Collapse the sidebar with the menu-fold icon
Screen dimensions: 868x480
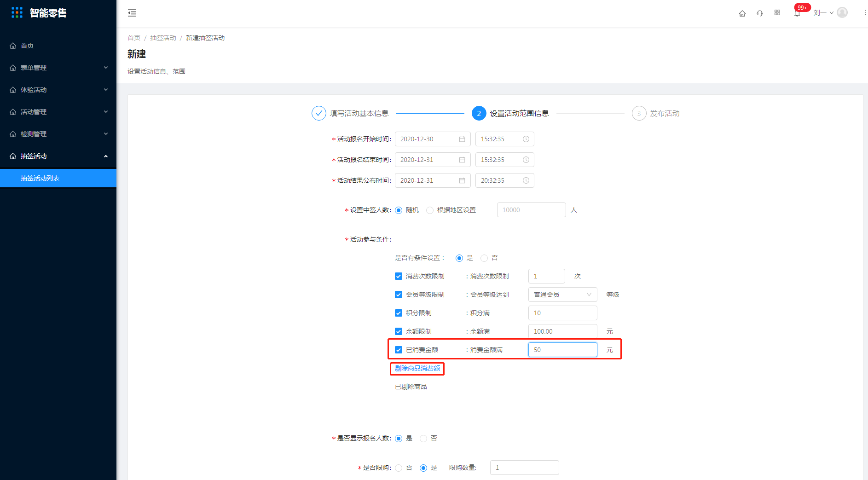click(132, 13)
